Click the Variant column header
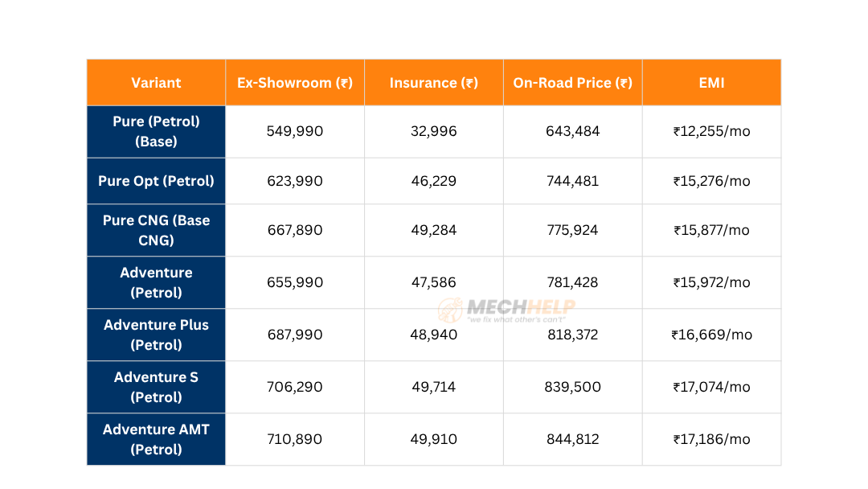The width and height of the screenshot is (868, 489). (156, 83)
